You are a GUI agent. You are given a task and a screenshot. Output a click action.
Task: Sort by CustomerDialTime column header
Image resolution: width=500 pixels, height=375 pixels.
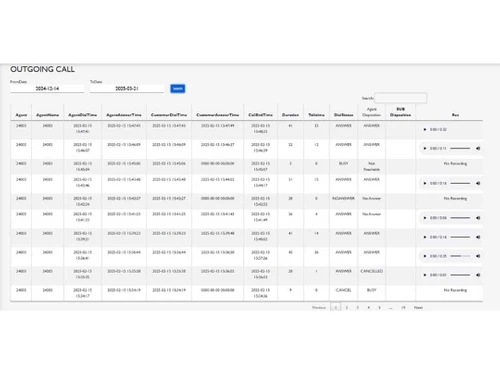coord(169,115)
